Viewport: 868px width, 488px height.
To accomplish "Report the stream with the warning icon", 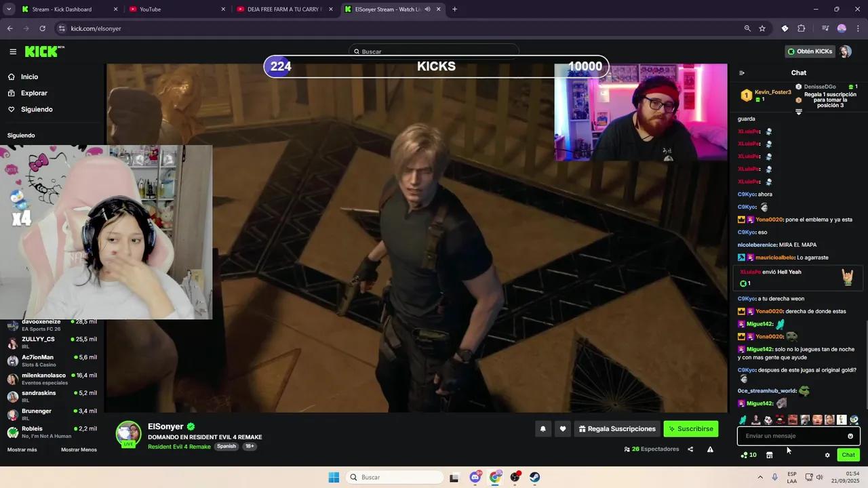I will [710, 449].
